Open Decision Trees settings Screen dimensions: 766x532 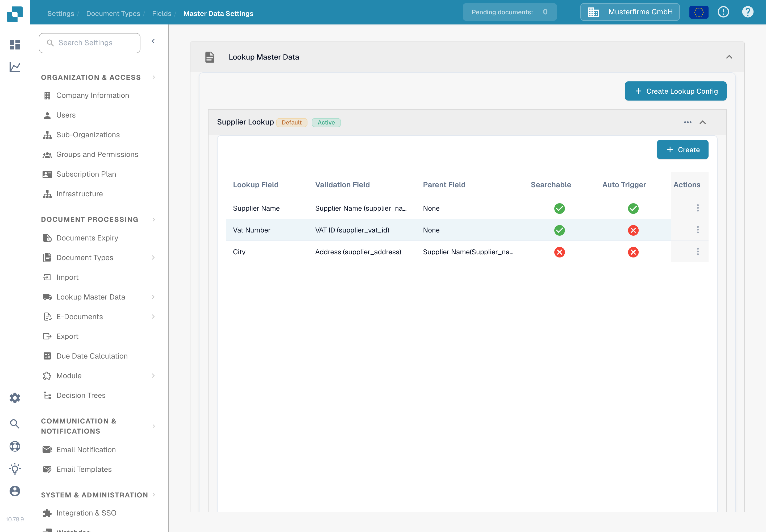81,395
